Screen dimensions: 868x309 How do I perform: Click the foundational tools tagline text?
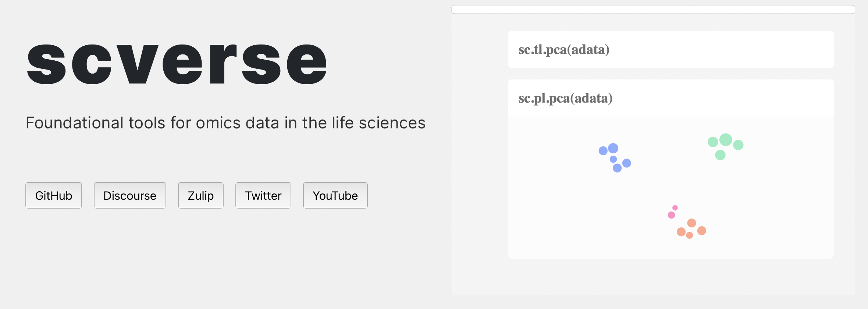226,123
